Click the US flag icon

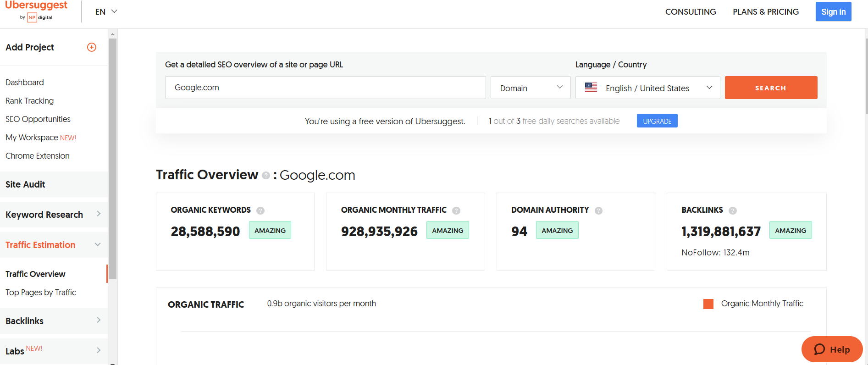(591, 87)
